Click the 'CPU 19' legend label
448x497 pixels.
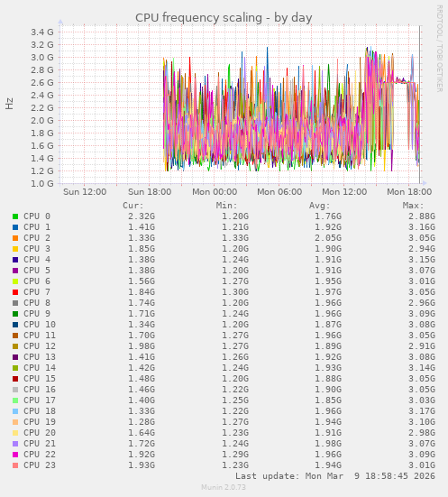[x=40, y=422]
